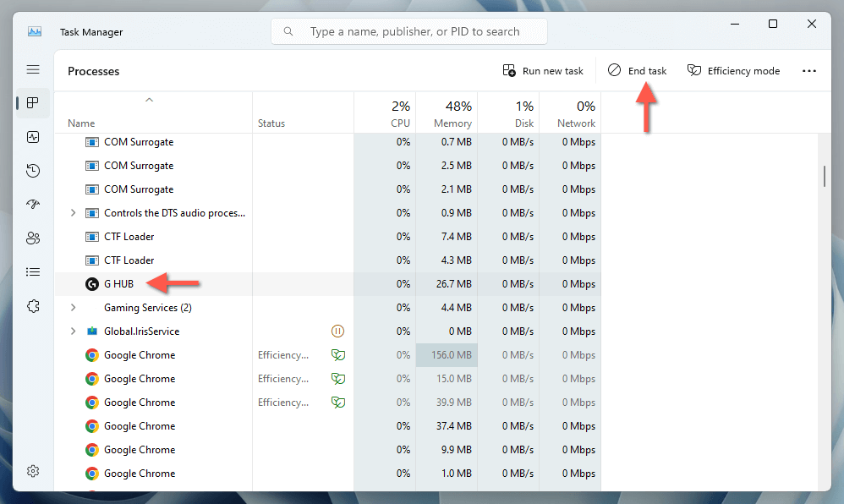Image resolution: width=844 pixels, height=504 pixels.
Task: Select COM Surrogate row using 2.1 MB
Action: pyautogui.click(x=328, y=189)
